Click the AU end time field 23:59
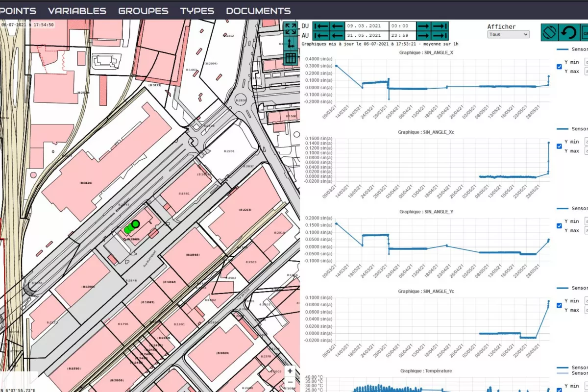Viewport: 588px width, 392px height. [x=400, y=35]
